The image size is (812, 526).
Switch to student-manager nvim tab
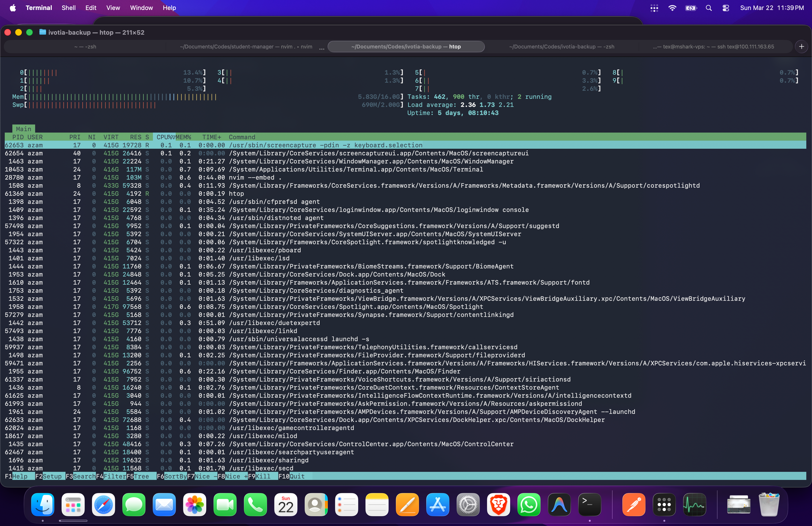[x=246, y=46]
